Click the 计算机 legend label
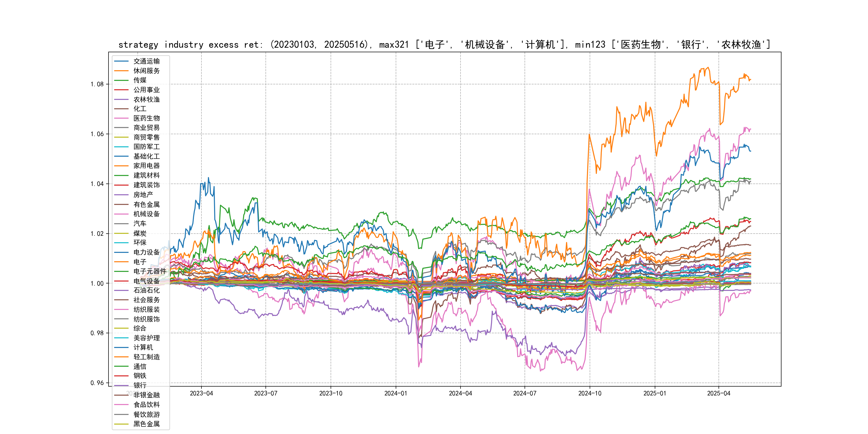868x434 pixels. [143, 347]
